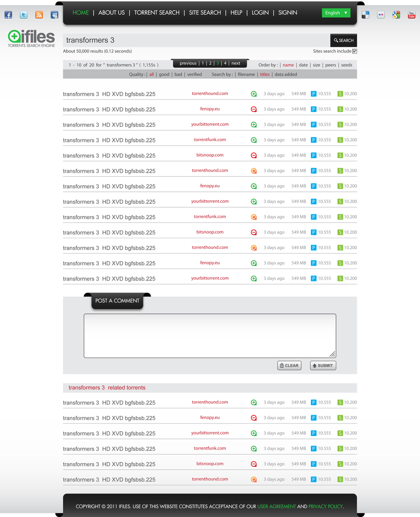This screenshot has width=420, height=517.
Task: Click orange status icon on related-torrents torrenthound.com row
Action: (254, 479)
